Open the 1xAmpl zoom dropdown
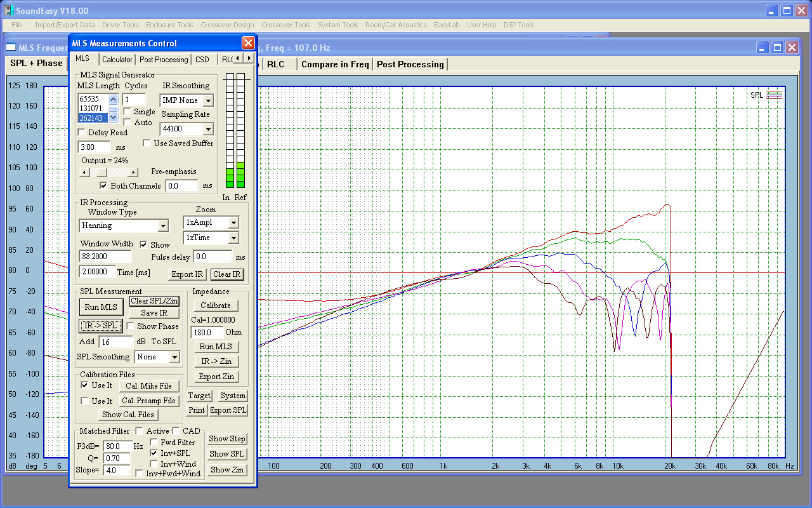This screenshot has width=812, height=508. tap(233, 222)
